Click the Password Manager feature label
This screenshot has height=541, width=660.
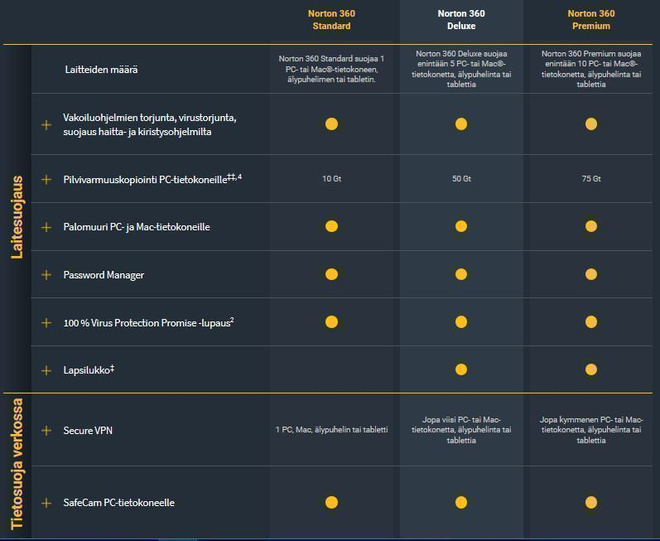[104, 275]
